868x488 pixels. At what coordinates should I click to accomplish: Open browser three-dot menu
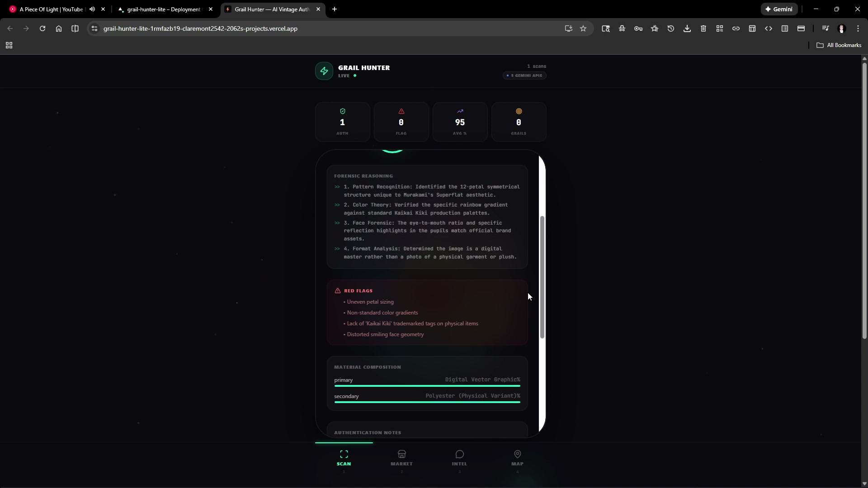click(858, 28)
